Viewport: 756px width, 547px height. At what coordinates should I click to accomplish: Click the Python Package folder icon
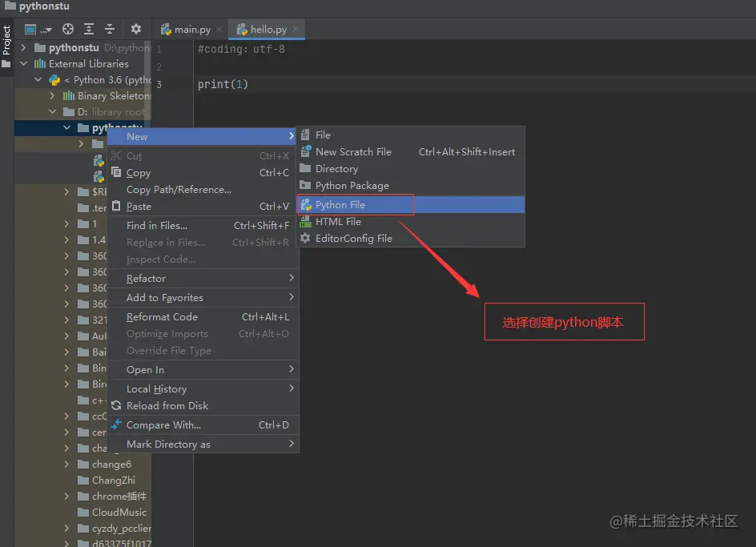(305, 185)
